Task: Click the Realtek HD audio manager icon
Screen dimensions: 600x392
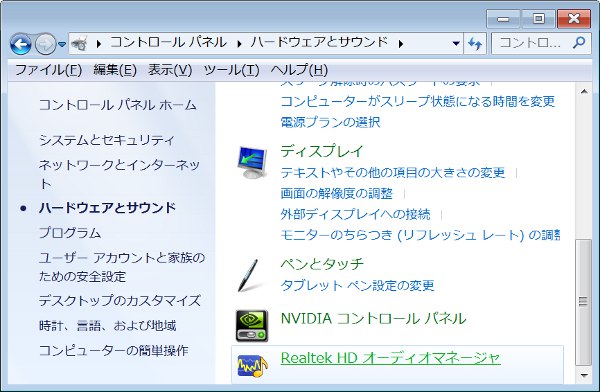Action: click(252, 366)
